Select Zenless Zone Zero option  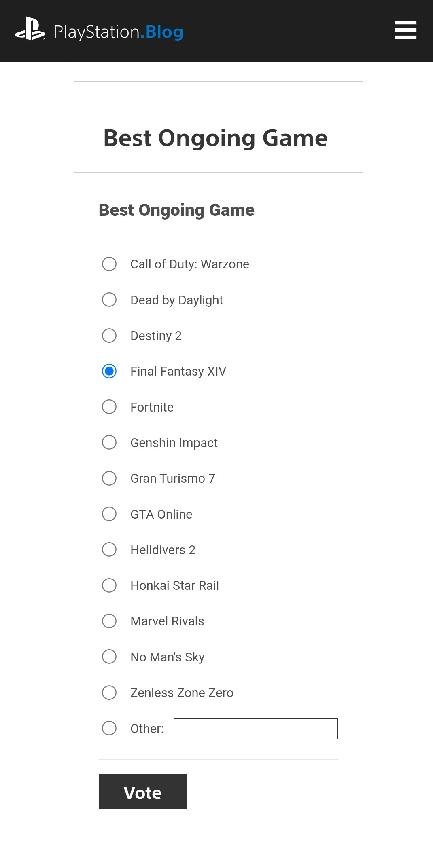109,693
